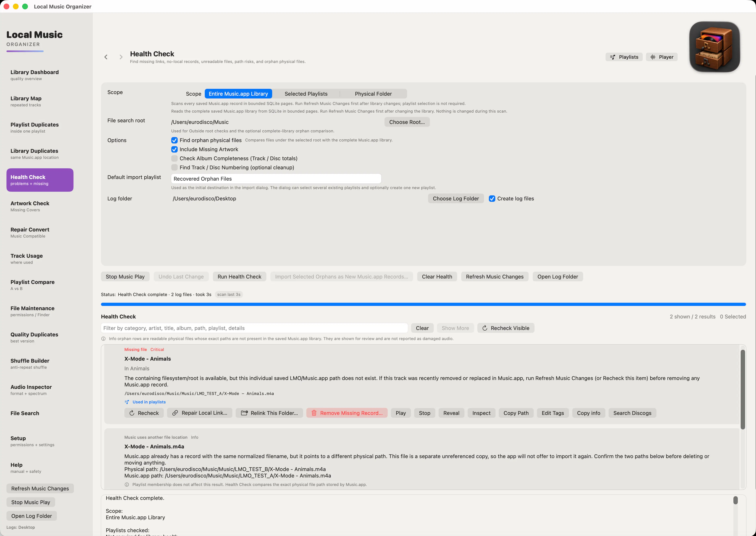Toggle Create log files checkbox
This screenshot has width=756, height=536.
[x=492, y=199]
